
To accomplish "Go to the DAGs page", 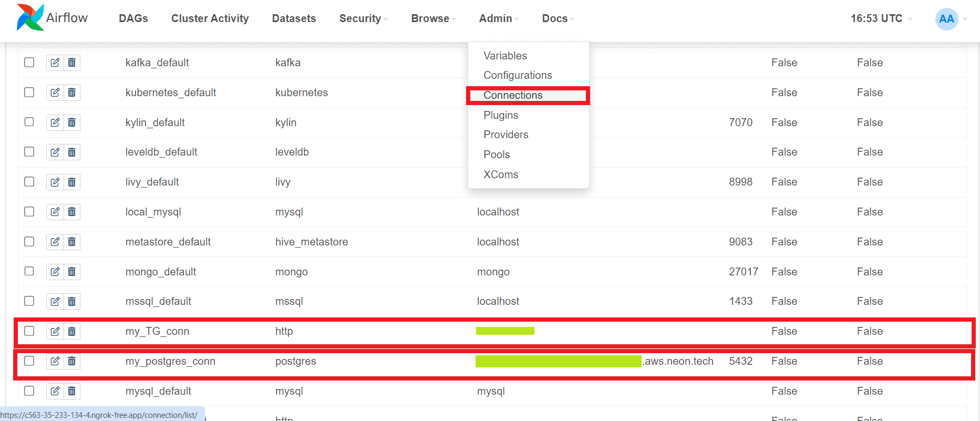I will click(x=133, y=18).
